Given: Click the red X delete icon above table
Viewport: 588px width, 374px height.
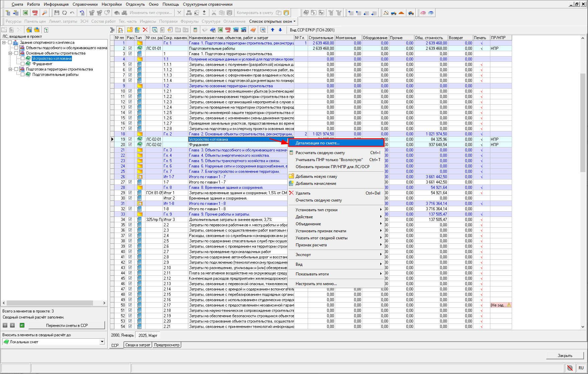Looking at the screenshot, I should 145,30.
